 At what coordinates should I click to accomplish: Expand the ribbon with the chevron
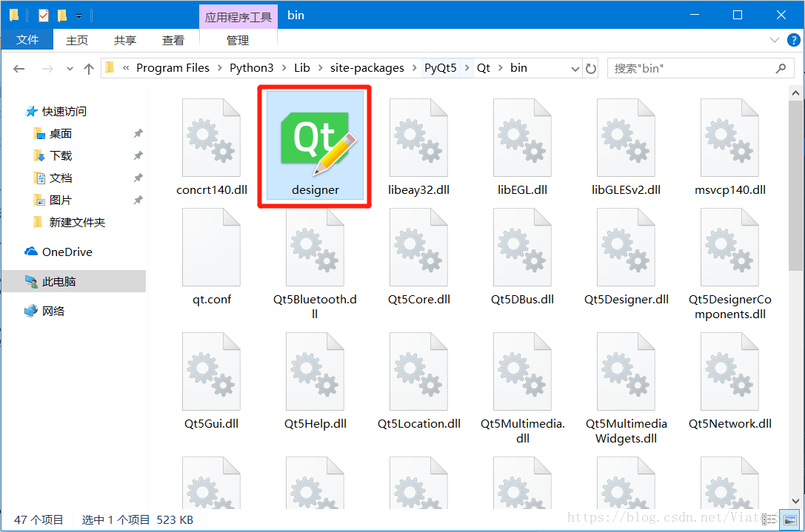coord(774,40)
